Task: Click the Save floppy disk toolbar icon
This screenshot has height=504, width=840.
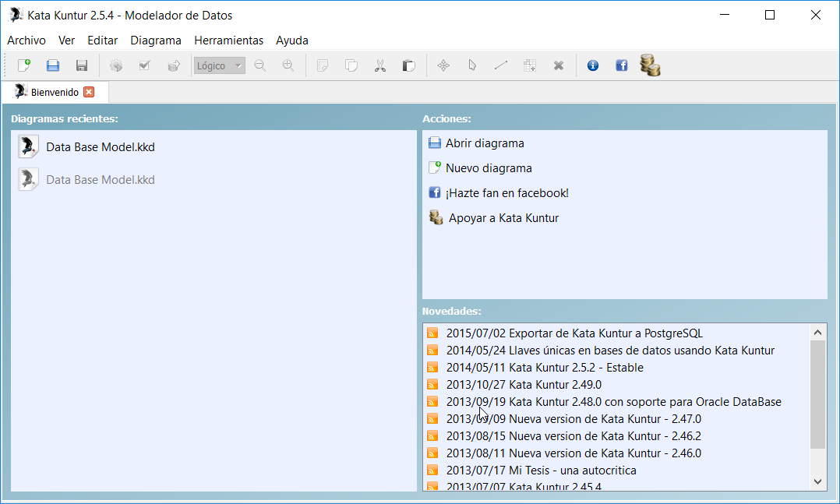Action: click(81, 65)
